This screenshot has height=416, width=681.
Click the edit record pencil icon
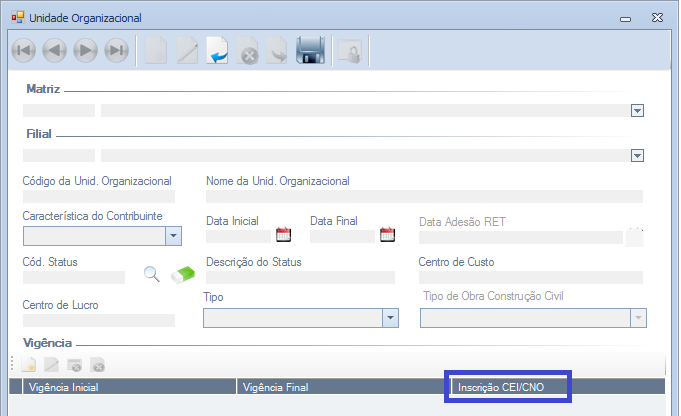[187, 51]
